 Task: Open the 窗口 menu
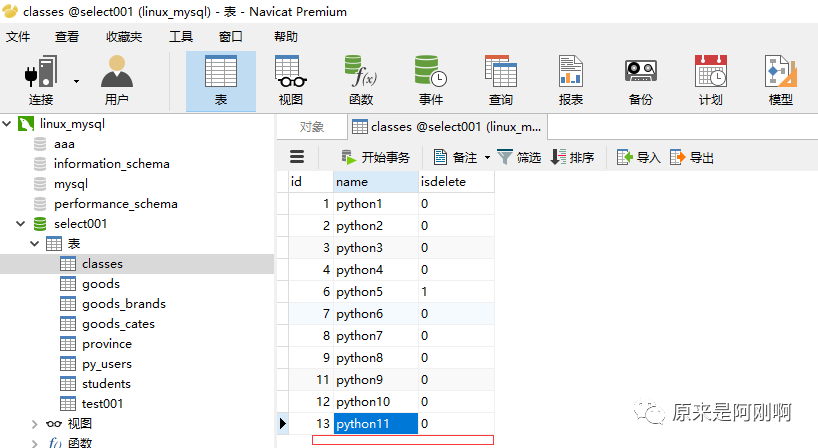point(231,37)
